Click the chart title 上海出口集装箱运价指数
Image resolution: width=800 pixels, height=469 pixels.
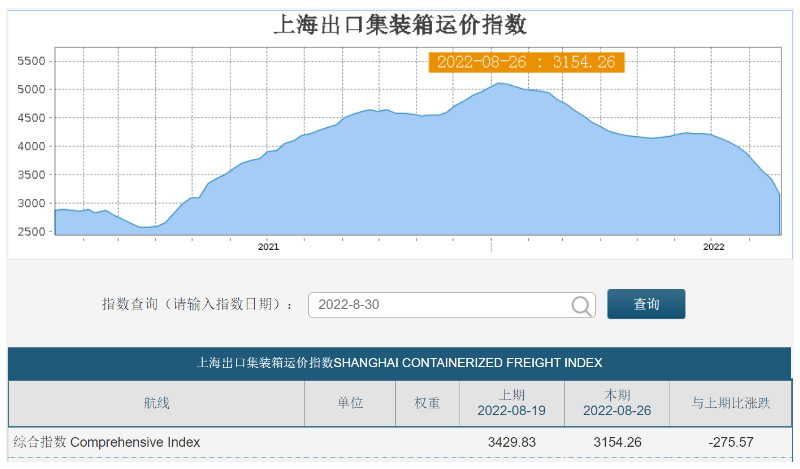pos(401,25)
